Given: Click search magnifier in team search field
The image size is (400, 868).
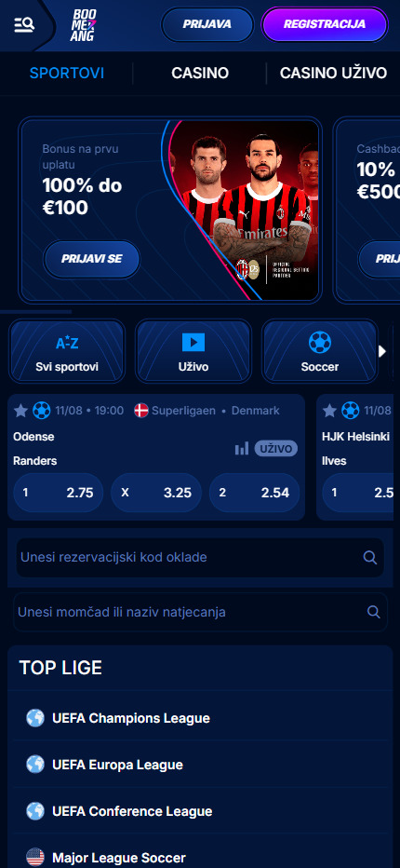Looking at the screenshot, I should tap(373, 612).
